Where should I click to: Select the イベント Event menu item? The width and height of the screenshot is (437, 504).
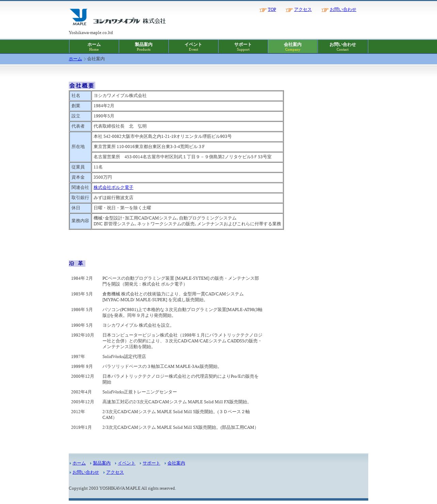193,47
